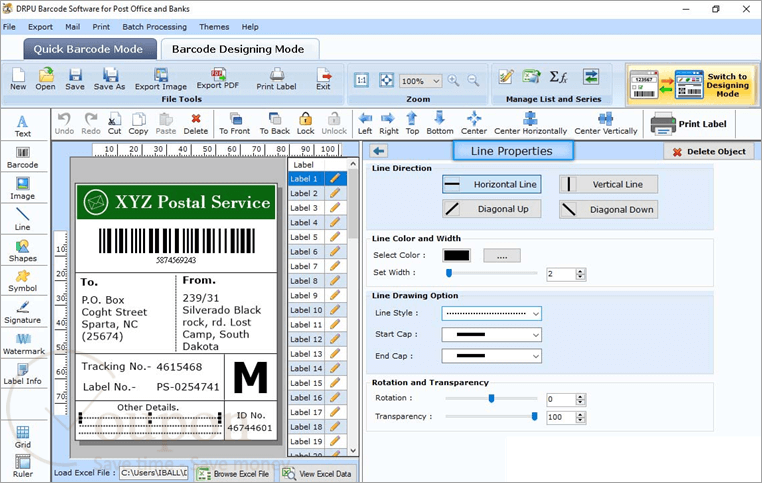Save the current label
The height and width of the screenshot is (483, 762).
(x=75, y=79)
